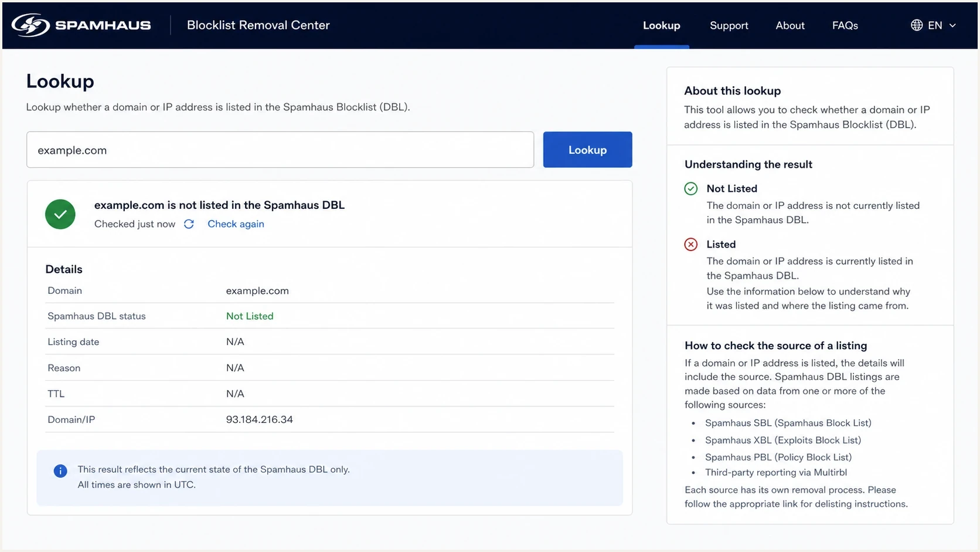Image resolution: width=980 pixels, height=552 pixels.
Task: Click the Details heading
Action: click(64, 269)
